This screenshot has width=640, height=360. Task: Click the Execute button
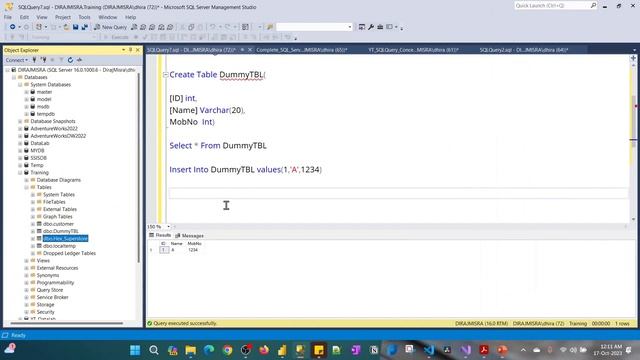click(116, 37)
